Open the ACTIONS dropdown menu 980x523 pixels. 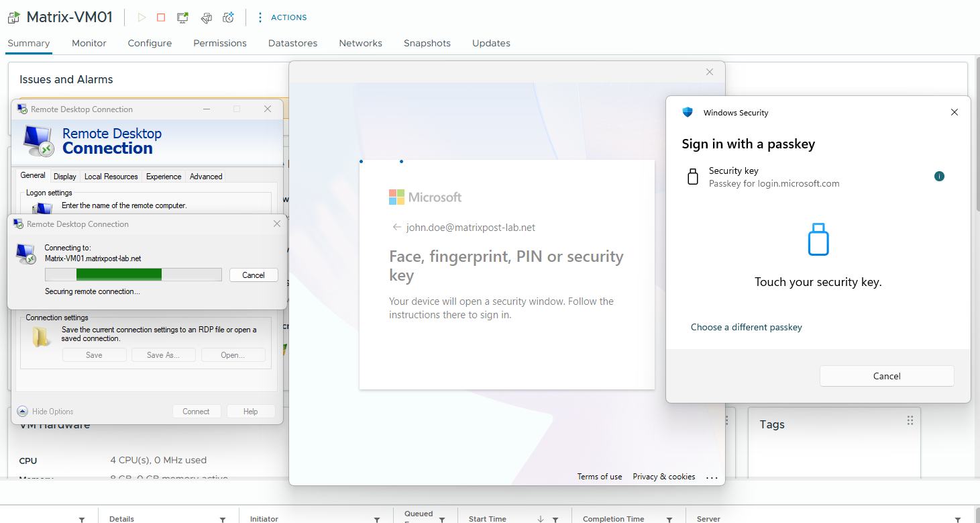pos(282,17)
